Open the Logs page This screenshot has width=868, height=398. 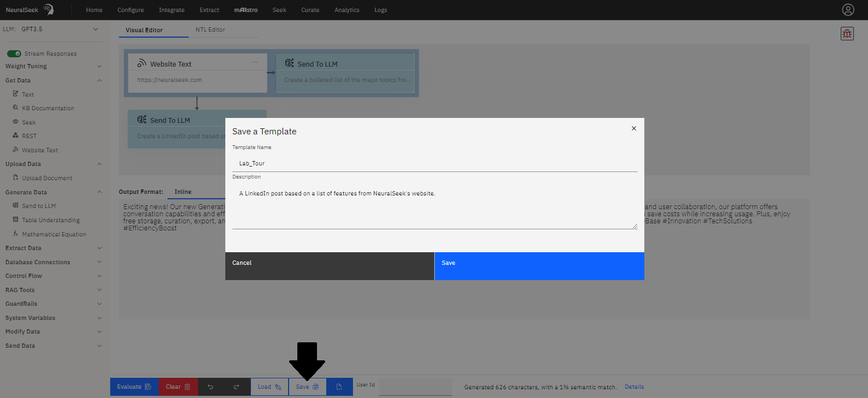pos(381,10)
